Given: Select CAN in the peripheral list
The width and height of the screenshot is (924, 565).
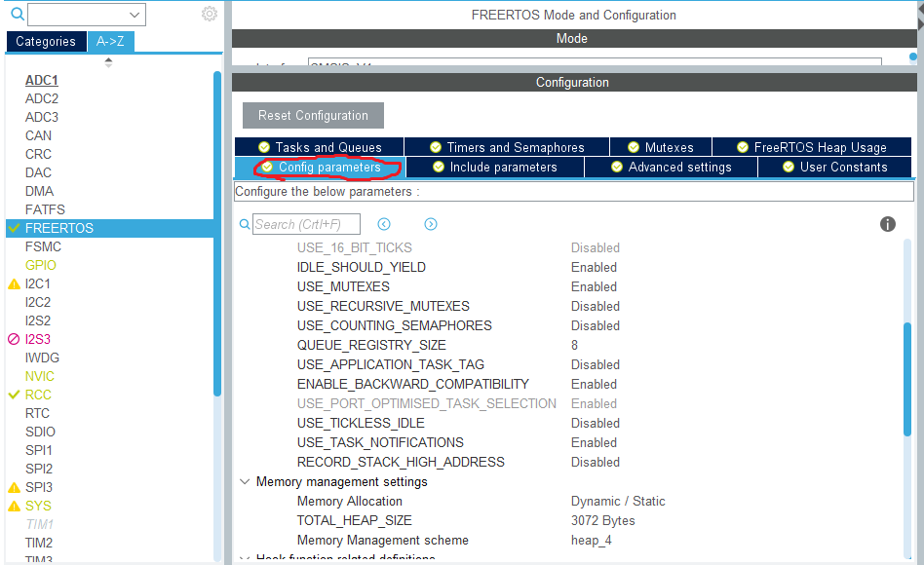Looking at the screenshot, I should (38, 136).
